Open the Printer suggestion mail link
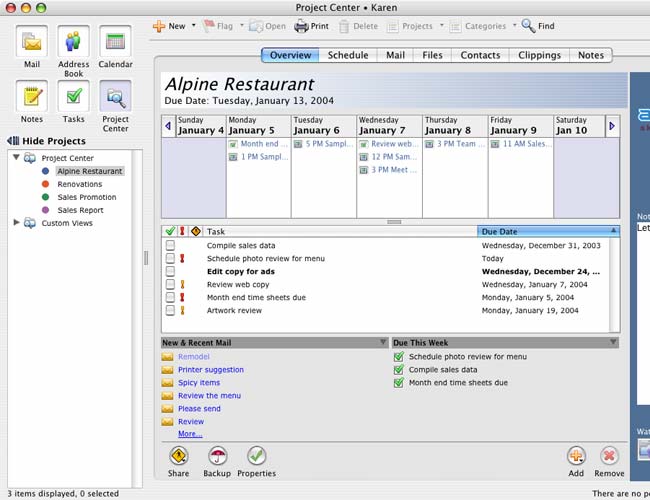 210,370
